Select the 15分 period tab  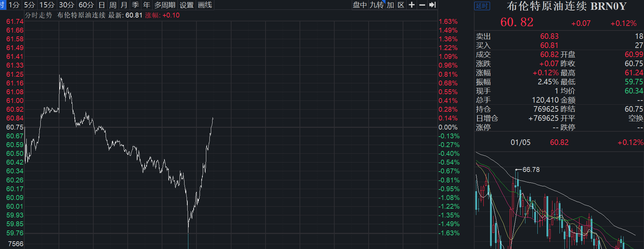47,5
